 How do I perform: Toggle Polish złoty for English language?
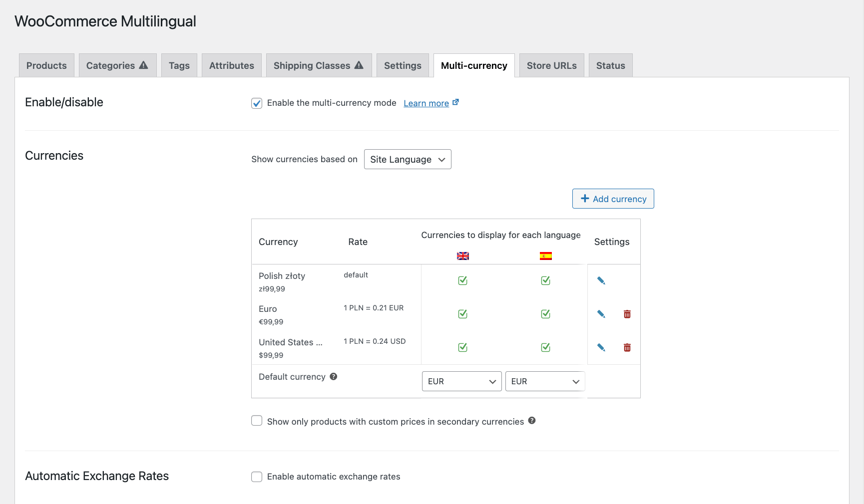[463, 281]
